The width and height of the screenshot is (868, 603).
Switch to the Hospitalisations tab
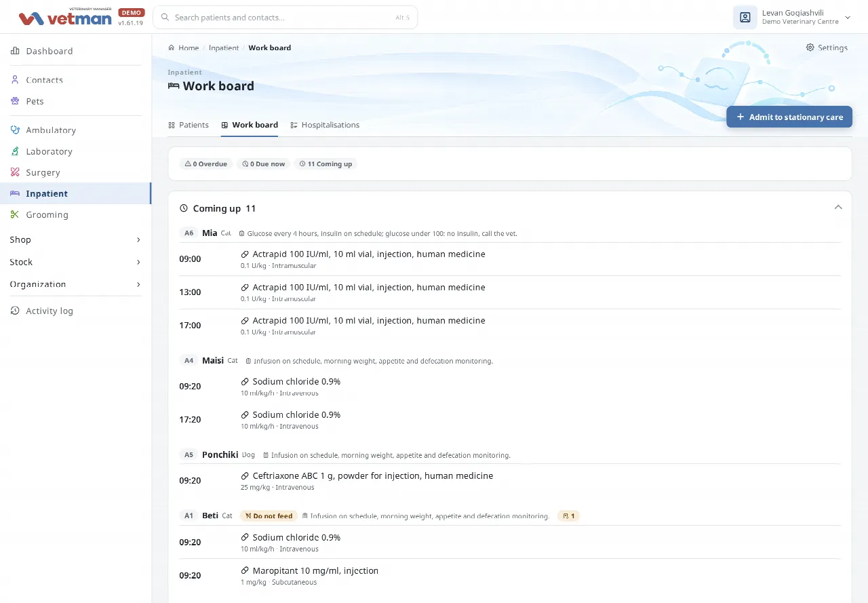pos(325,125)
